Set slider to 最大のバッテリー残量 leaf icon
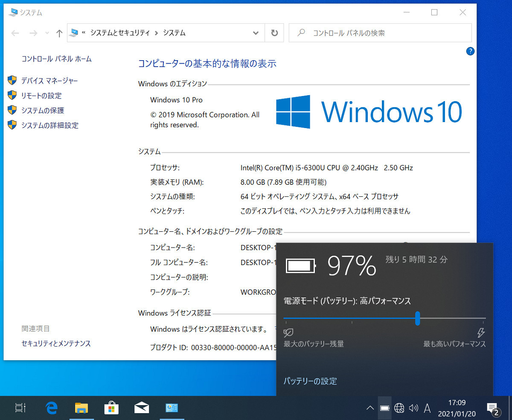Screen dimensions: 512x420 pyautogui.click(x=289, y=333)
